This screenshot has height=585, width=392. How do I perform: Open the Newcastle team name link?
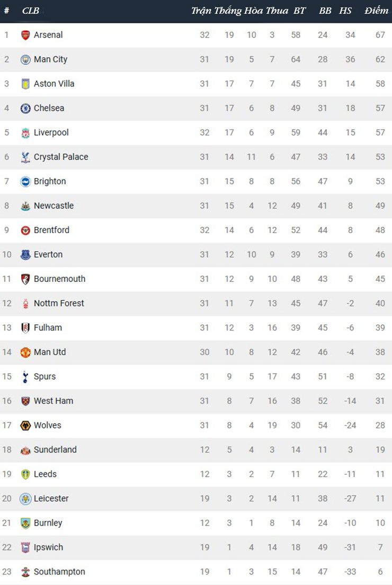(x=54, y=206)
